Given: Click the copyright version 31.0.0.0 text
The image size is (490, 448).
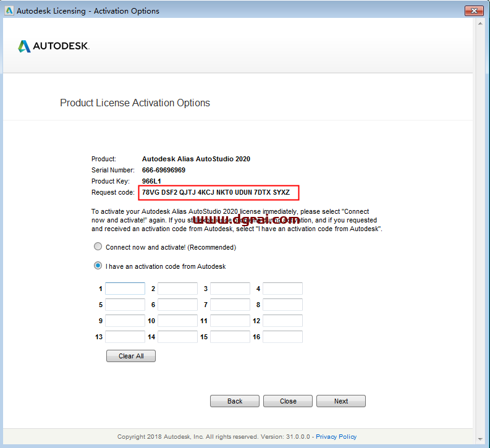Looking at the screenshot, I should click(285, 436).
